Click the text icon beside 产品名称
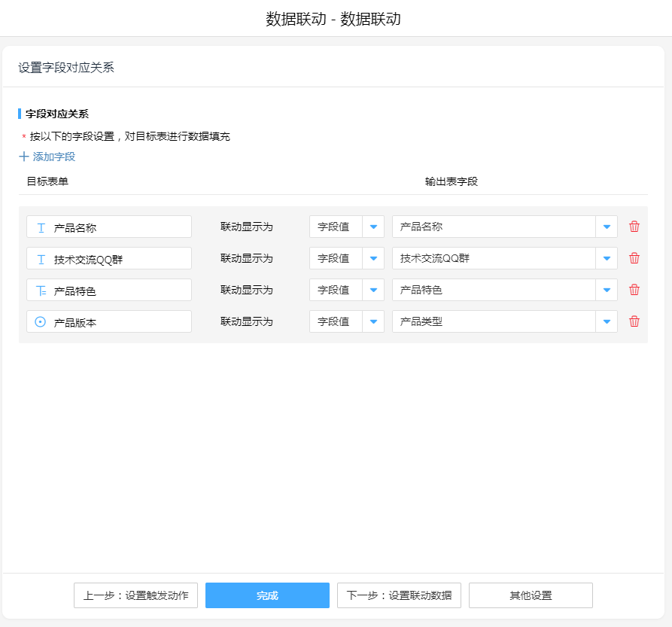Image resolution: width=672 pixels, height=627 pixels. (41, 227)
